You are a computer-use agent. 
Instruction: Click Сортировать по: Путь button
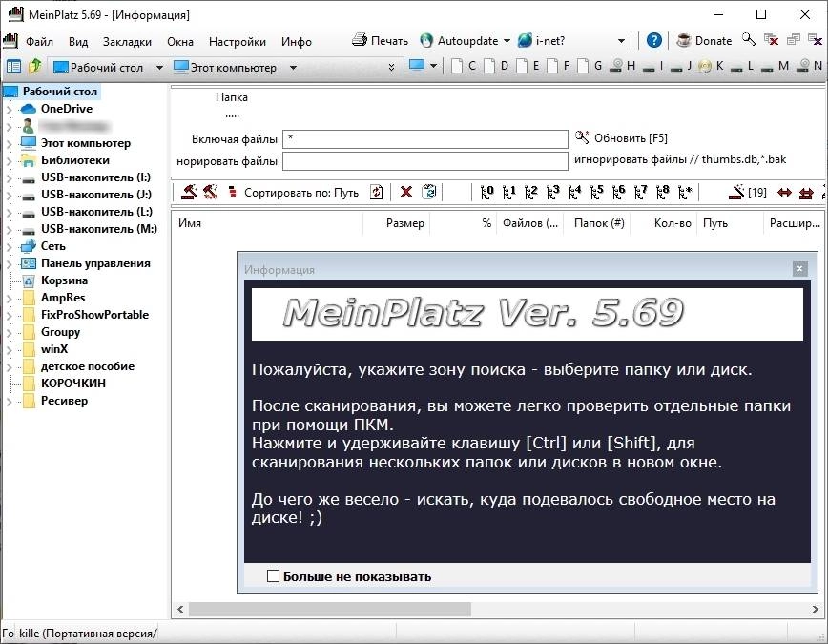301,193
